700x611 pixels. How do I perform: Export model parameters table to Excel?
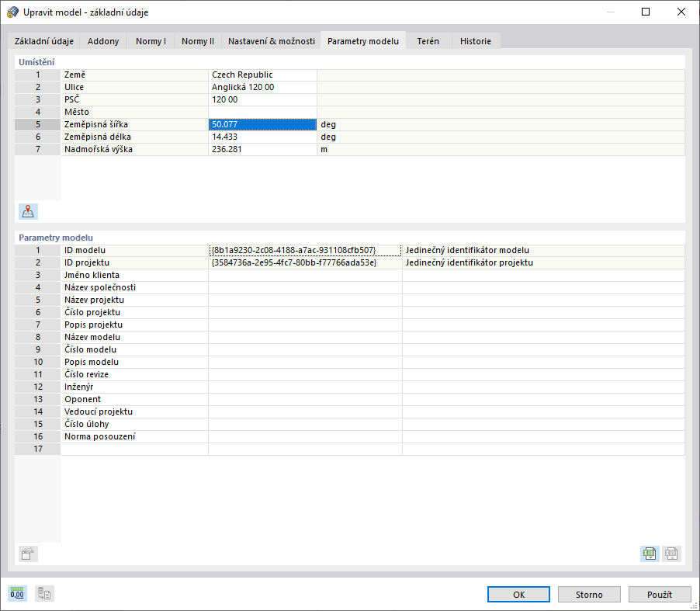pyautogui.click(x=650, y=554)
